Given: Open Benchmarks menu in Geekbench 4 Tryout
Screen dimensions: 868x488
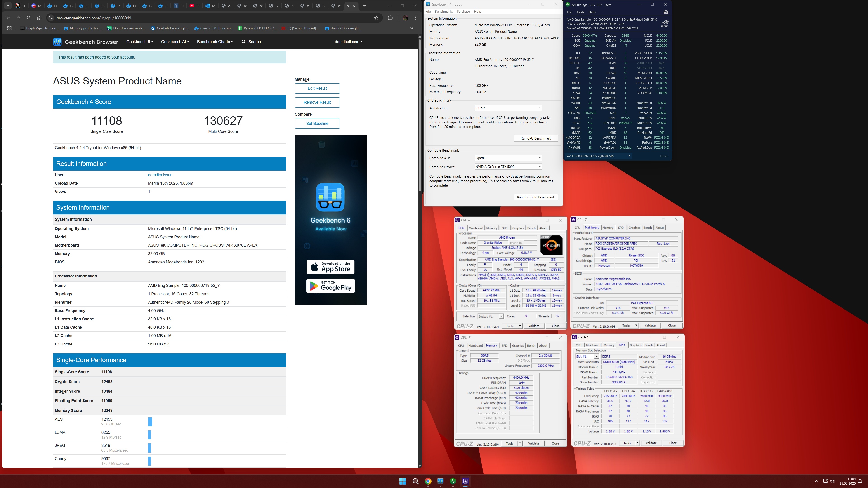Looking at the screenshot, I should coord(443,12).
